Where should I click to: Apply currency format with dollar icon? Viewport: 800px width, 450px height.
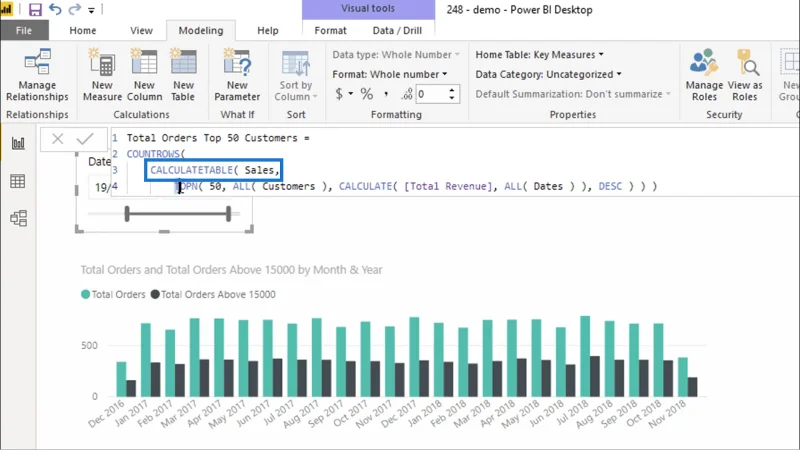[339, 94]
